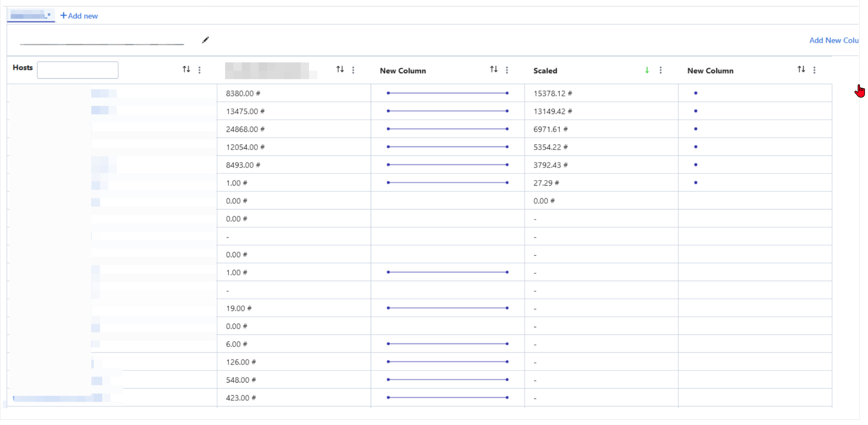Viewport: 868px width, 425px height.
Task: Focus the Hosts filter input box
Action: (x=77, y=70)
